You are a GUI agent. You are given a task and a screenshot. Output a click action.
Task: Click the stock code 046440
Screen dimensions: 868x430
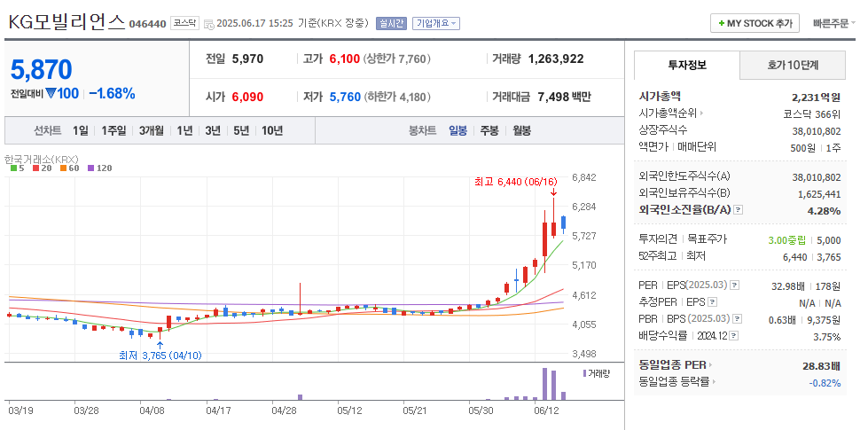tap(147, 24)
